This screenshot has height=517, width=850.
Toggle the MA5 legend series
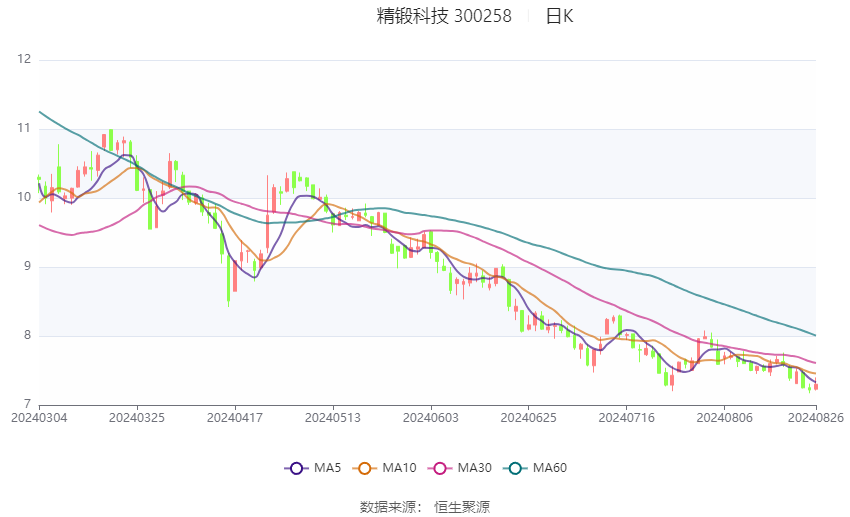pyautogui.click(x=313, y=468)
